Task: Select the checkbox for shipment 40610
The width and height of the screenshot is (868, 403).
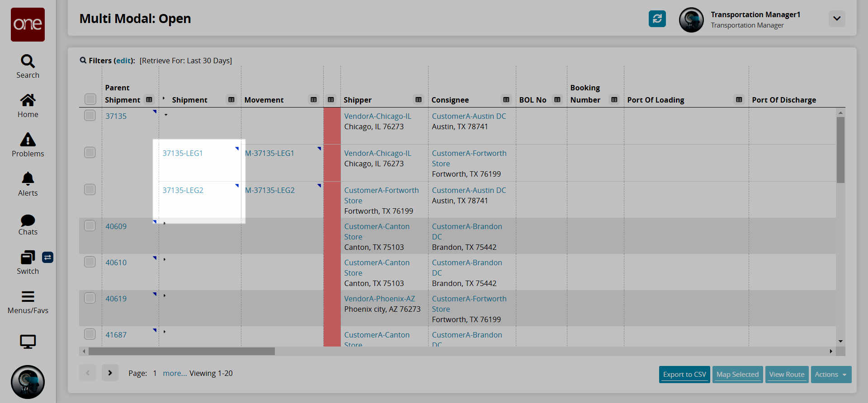Action: tap(90, 262)
